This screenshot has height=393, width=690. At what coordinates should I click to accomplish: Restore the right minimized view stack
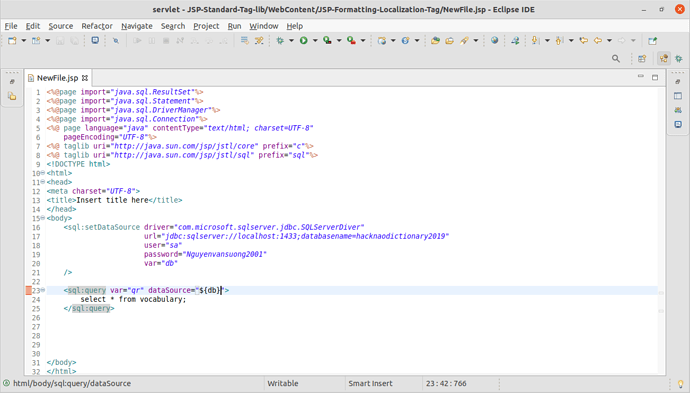pyautogui.click(x=678, y=82)
